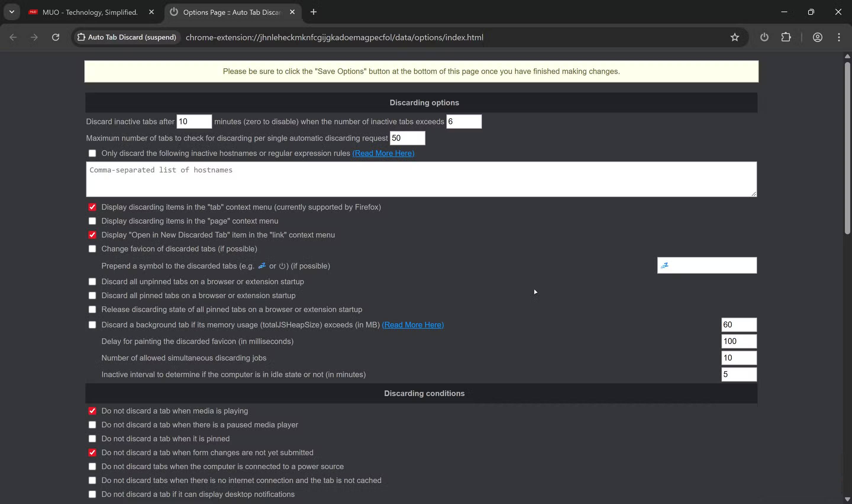Open Read More Here link for hostnames
Image resolution: width=852 pixels, height=504 pixels.
[383, 153]
